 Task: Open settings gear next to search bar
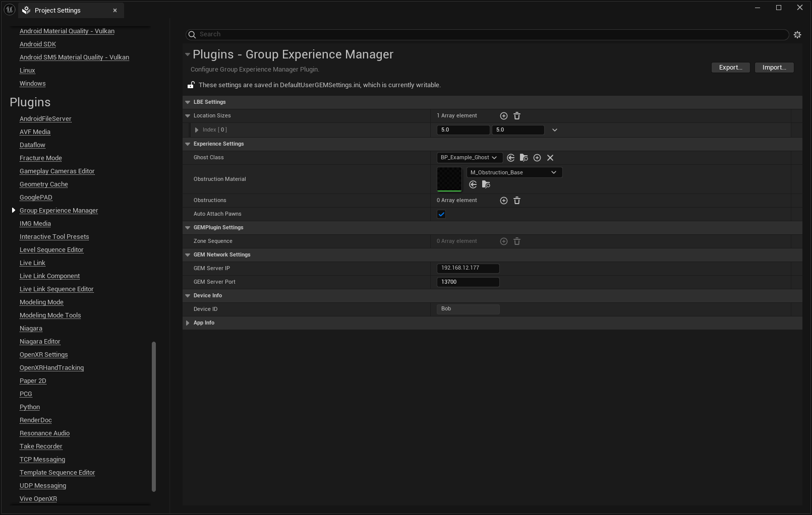pyautogui.click(x=797, y=35)
